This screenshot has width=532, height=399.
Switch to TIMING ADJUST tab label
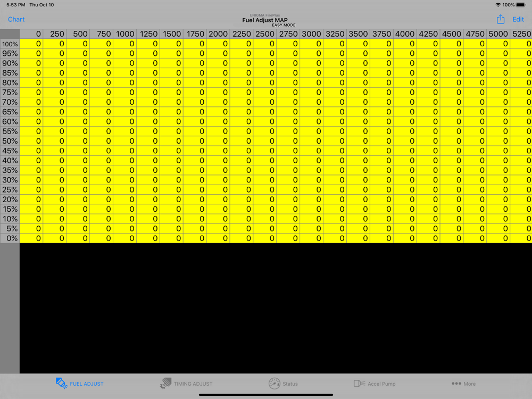[x=193, y=384]
